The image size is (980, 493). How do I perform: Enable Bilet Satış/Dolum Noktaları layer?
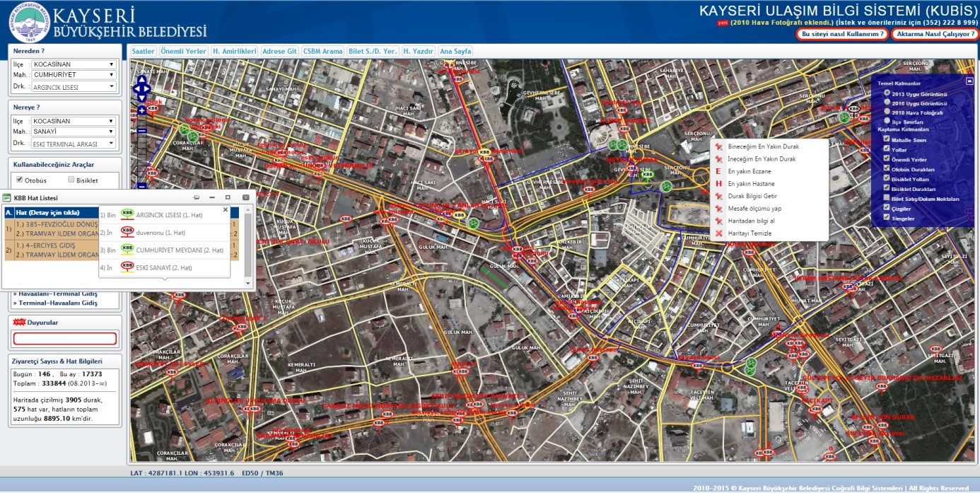[x=887, y=199]
